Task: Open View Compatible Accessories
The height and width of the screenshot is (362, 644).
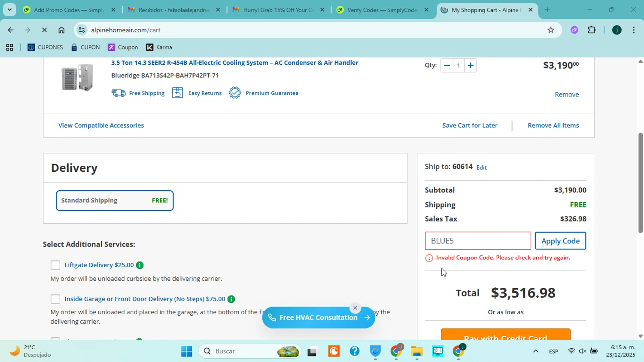Action: tap(101, 125)
